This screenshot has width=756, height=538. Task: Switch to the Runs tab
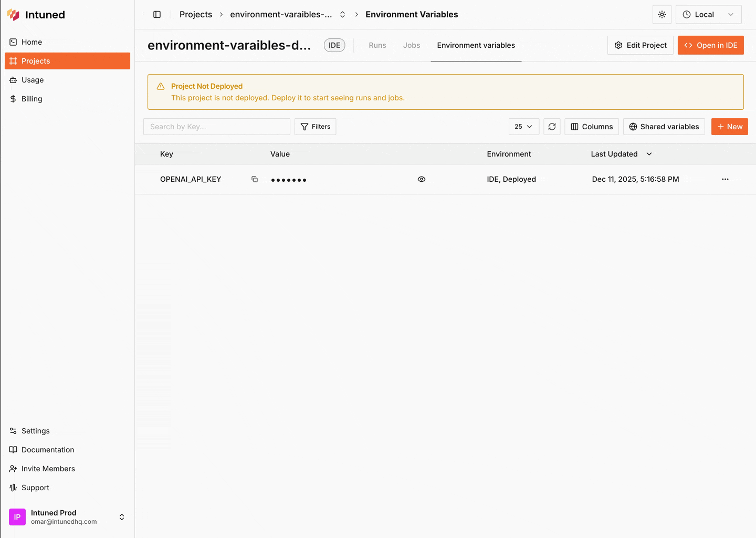click(x=377, y=45)
